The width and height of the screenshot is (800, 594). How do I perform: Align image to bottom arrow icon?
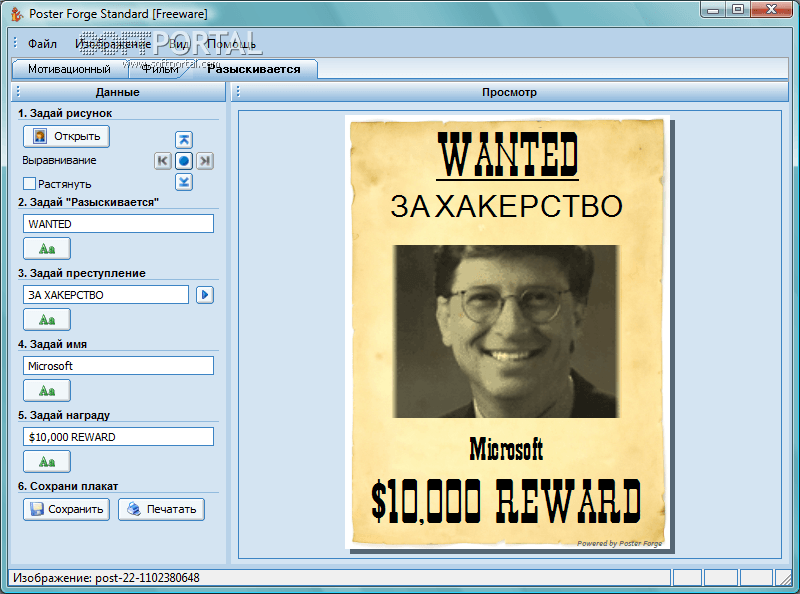click(184, 182)
